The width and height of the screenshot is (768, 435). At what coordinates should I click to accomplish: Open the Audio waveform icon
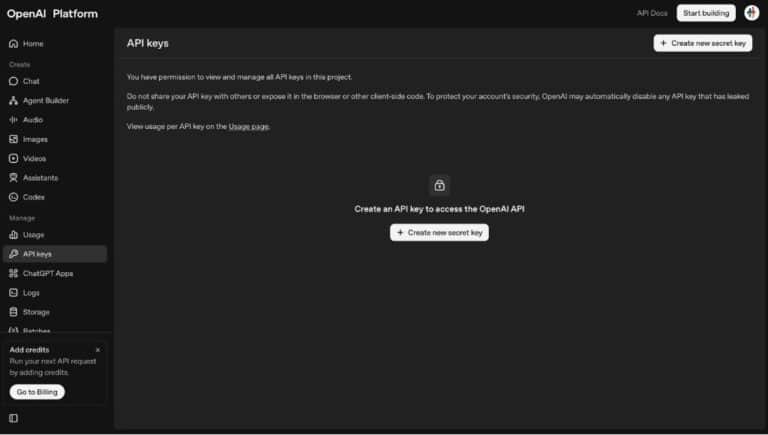pos(13,120)
